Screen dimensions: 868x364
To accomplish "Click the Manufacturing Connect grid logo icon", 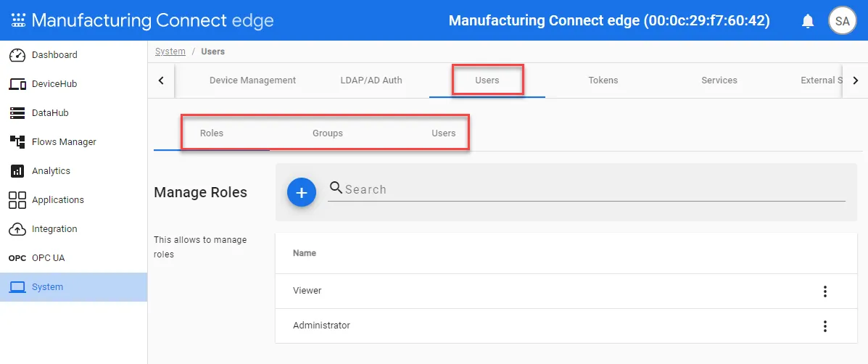I will click(18, 20).
